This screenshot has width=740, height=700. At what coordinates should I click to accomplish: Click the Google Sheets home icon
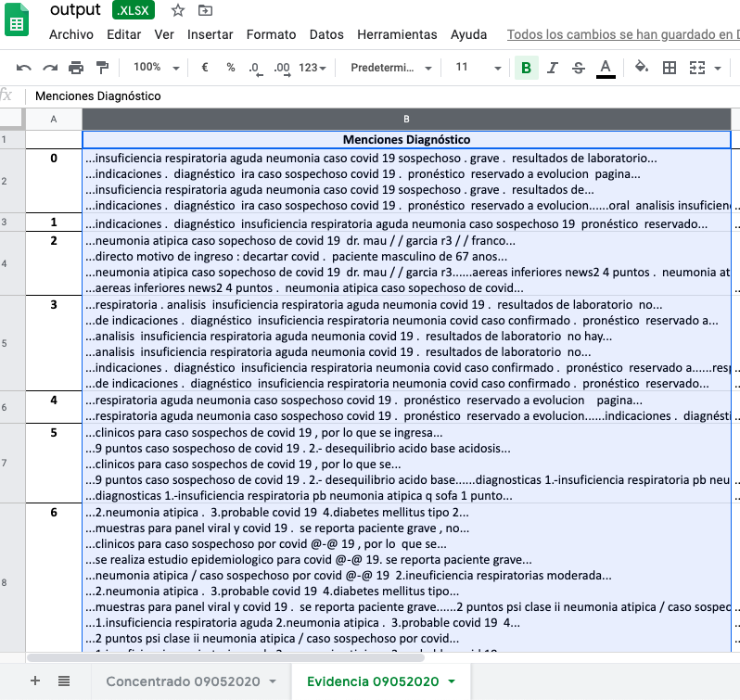pyautogui.click(x=17, y=19)
